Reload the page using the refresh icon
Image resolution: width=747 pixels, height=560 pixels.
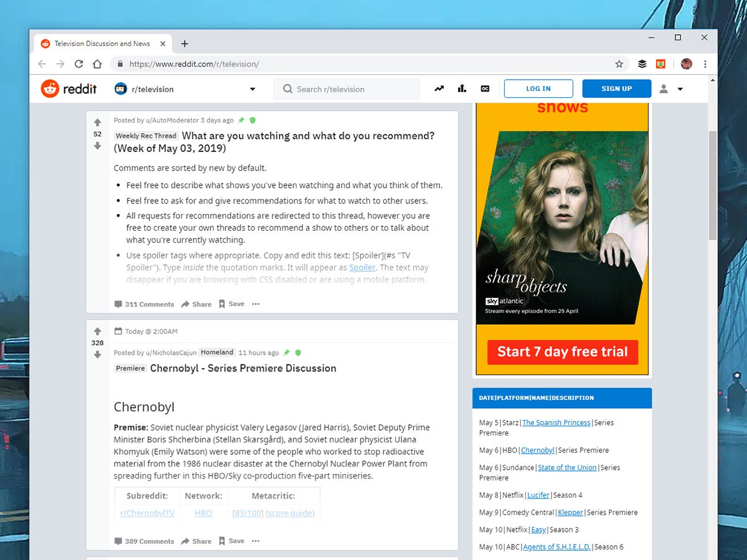point(78,64)
